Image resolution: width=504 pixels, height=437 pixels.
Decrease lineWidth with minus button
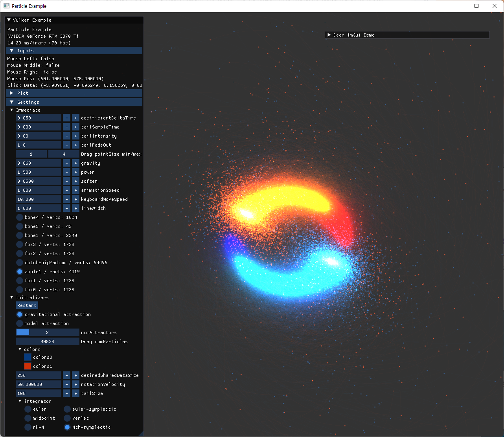[66, 208]
